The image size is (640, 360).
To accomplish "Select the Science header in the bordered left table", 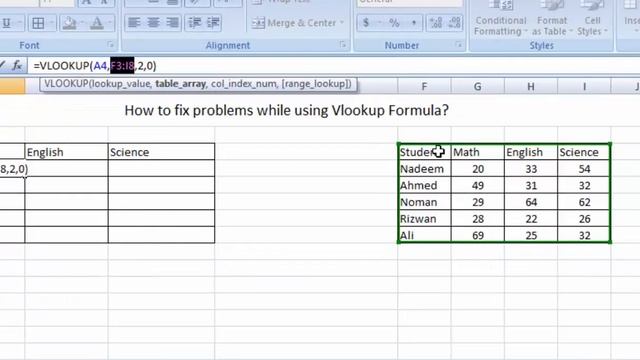I will point(161,152).
